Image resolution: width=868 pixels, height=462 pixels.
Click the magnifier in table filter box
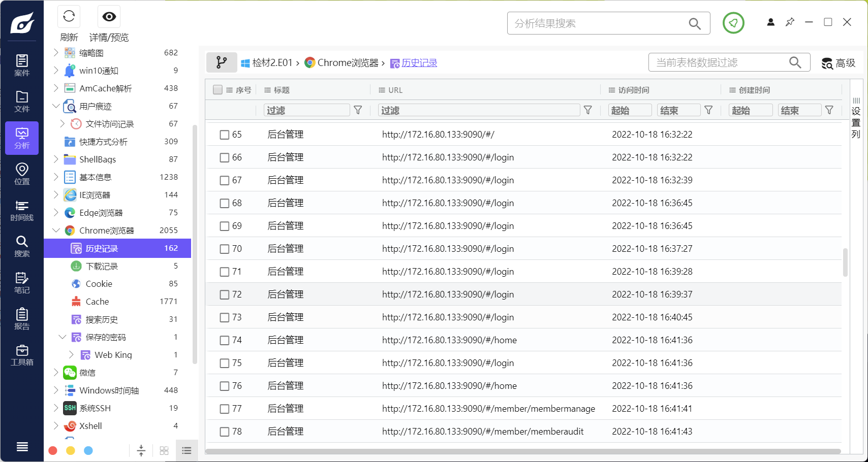click(x=795, y=62)
